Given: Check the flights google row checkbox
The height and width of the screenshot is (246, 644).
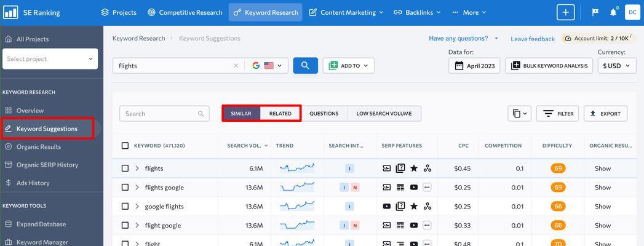Looking at the screenshot, I should [x=125, y=188].
